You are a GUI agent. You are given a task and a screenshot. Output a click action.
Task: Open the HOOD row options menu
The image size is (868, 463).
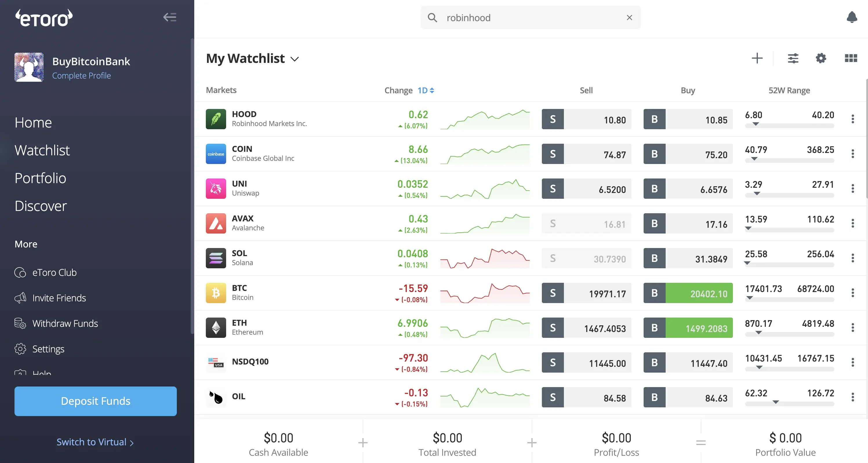coord(853,119)
